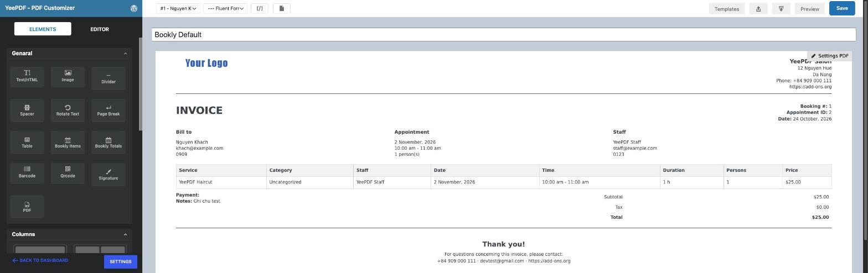The width and height of the screenshot is (868, 273).
Task: Click the Persons column header
Action: click(x=753, y=170)
